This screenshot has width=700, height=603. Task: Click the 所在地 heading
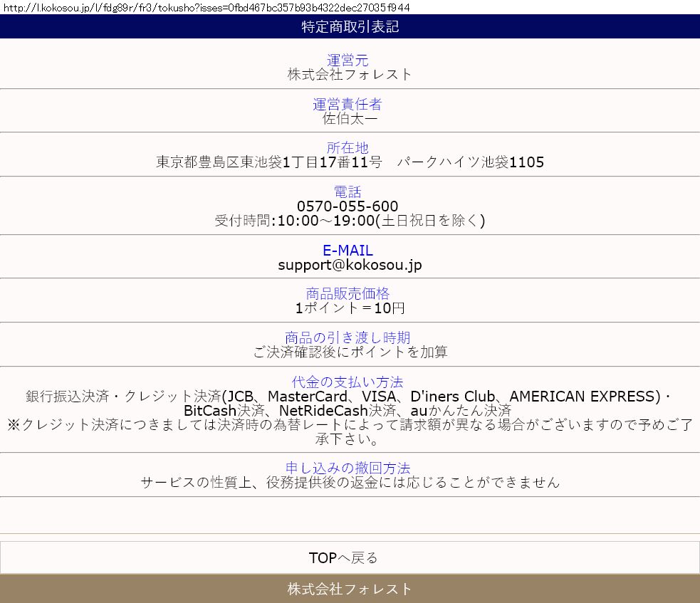coord(348,148)
